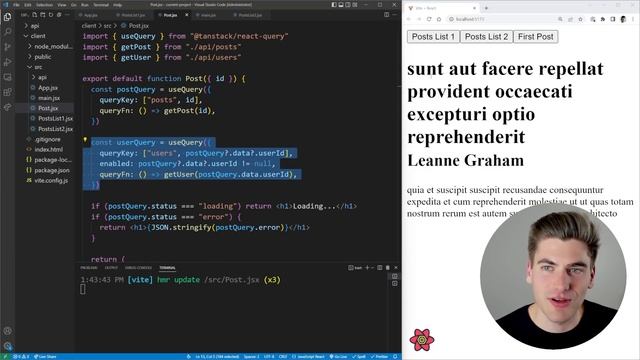
Task: Open the Search view in activity bar
Action: (x=7, y=31)
